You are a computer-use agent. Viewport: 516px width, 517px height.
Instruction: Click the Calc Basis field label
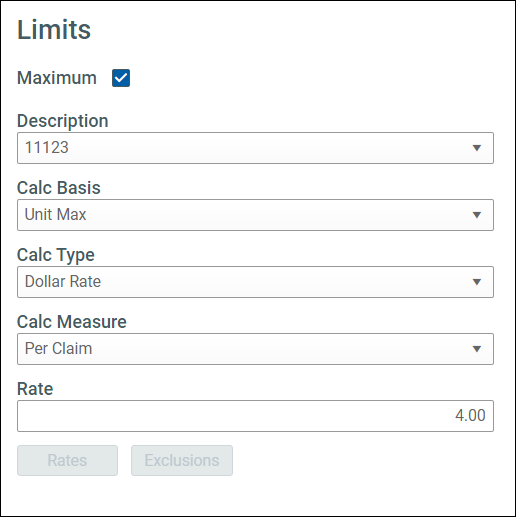(x=59, y=188)
